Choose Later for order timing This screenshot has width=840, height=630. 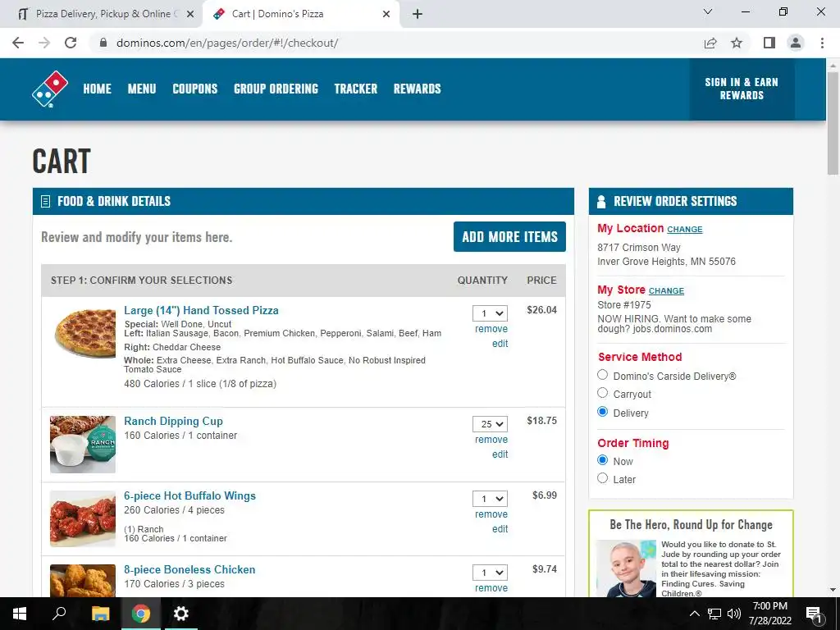point(603,478)
